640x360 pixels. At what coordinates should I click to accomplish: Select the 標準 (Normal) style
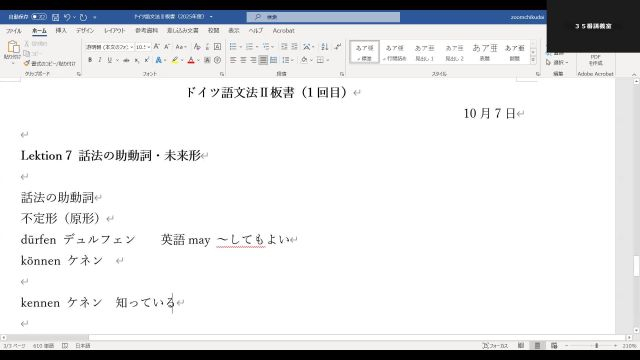(x=364, y=52)
